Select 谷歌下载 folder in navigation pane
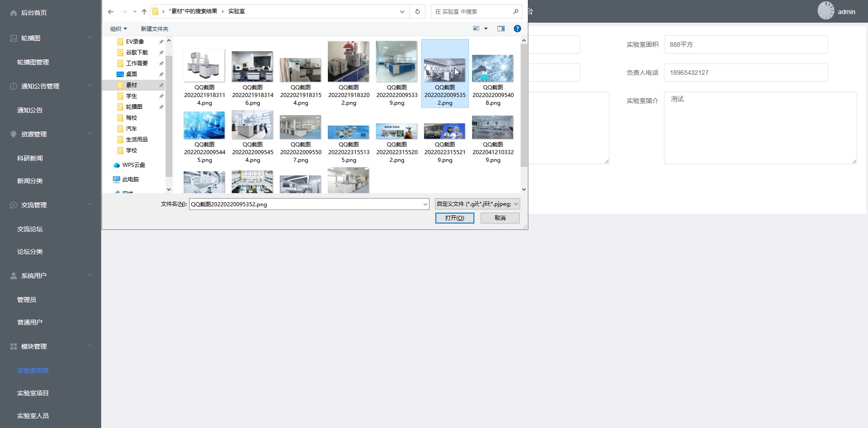The height and width of the screenshot is (428, 868). click(137, 53)
